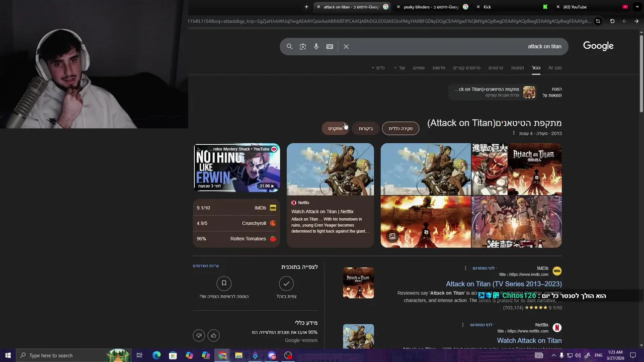This screenshot has width=644, height=362.
Task: Switch to the peaky blinders browser tab
Action: click(431, 7)
